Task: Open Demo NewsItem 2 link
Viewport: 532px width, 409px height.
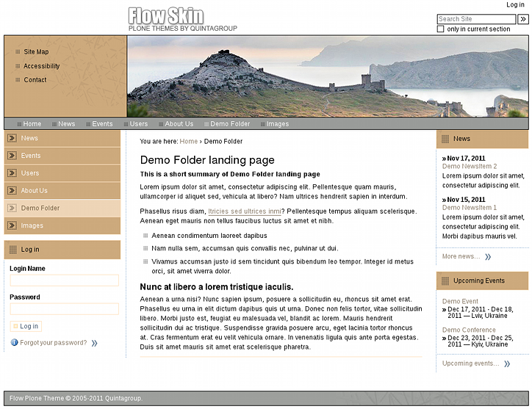Action: 470,166
